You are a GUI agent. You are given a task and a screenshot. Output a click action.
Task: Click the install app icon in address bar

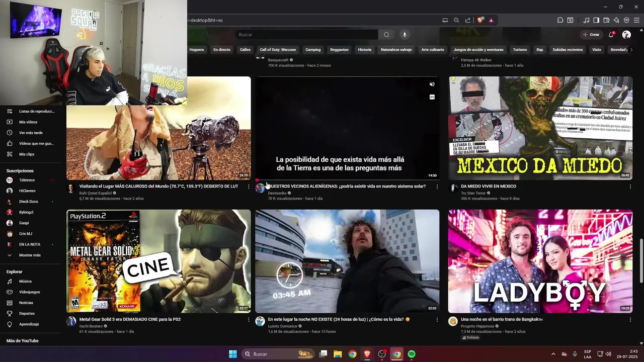tap(445, 20)
